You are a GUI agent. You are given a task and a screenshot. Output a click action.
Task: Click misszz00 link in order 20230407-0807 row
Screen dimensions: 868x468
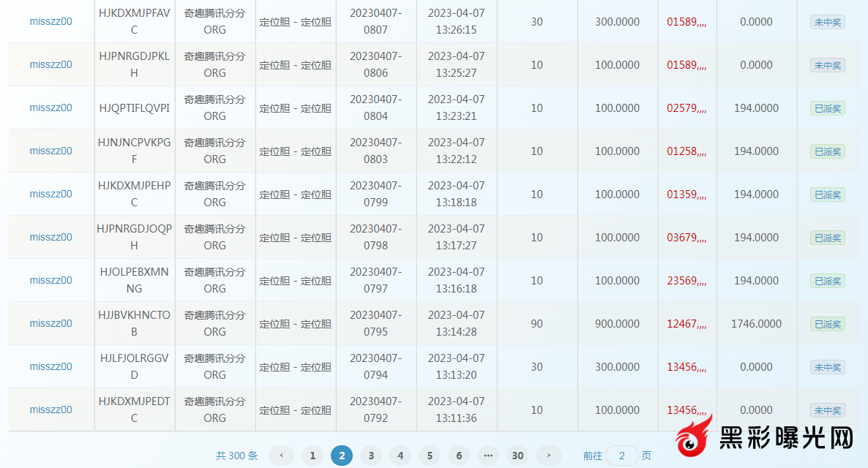pyautogui.click(x=51, y=22)
